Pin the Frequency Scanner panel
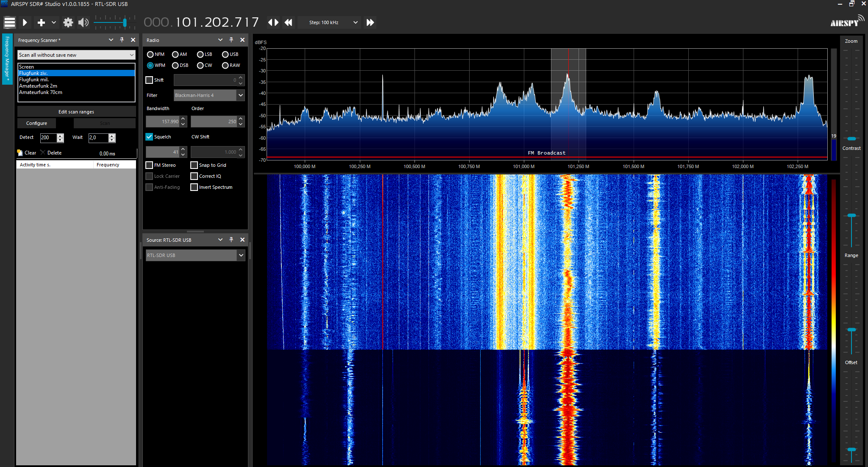Screen dimensions: 868x467 [122, 40]
